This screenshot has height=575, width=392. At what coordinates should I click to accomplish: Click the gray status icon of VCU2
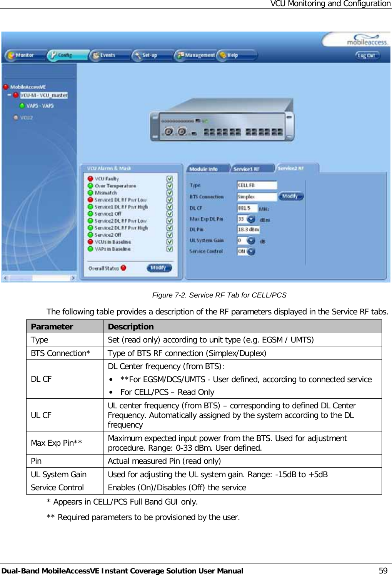[x=16, y=117]
